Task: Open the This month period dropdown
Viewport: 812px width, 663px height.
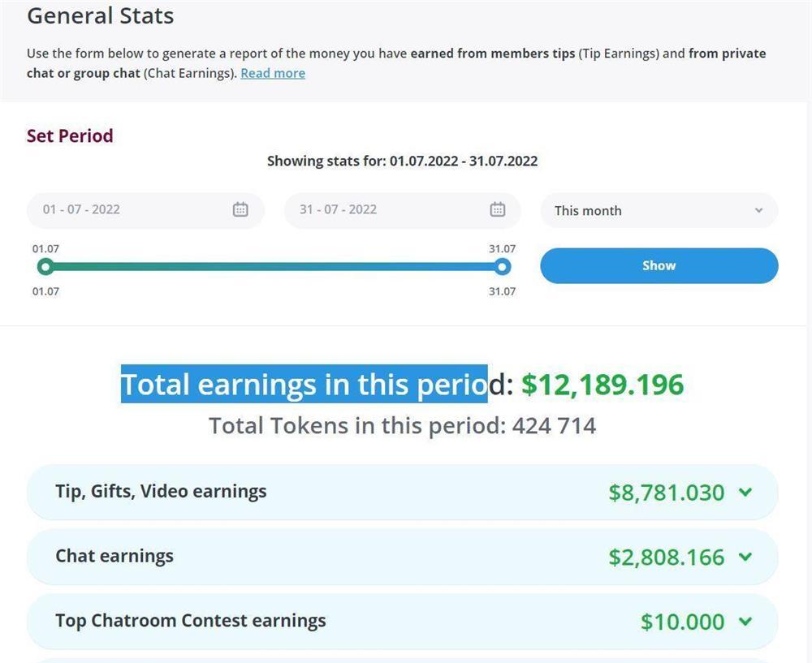Action: coord(659,210)
